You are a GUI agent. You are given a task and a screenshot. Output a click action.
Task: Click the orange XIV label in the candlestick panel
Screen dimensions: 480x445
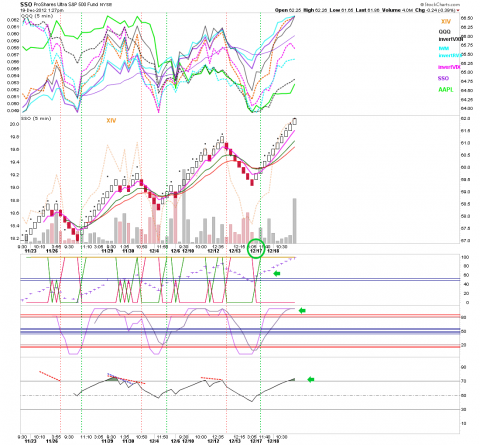click(x=111, y=120)
